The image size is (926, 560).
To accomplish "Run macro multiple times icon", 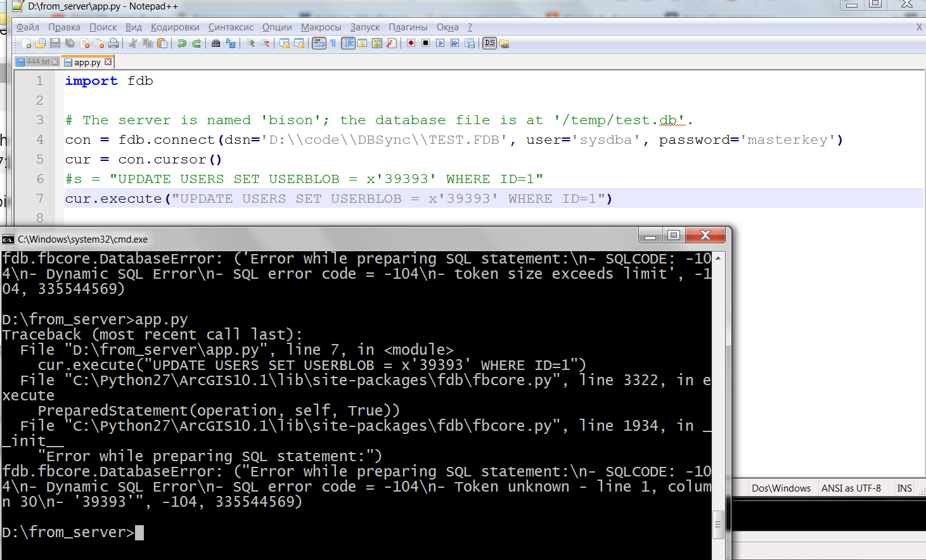I will click(455, 43).
